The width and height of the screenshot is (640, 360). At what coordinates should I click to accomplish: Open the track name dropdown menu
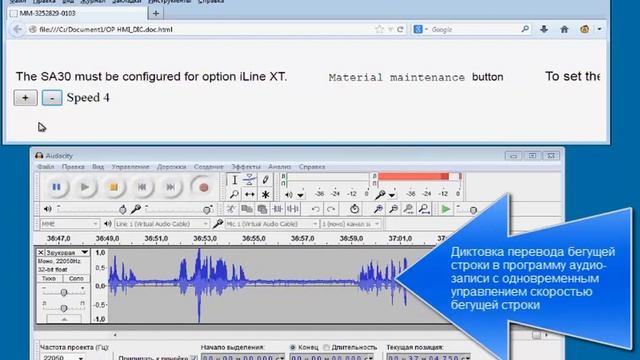(67, 253)
